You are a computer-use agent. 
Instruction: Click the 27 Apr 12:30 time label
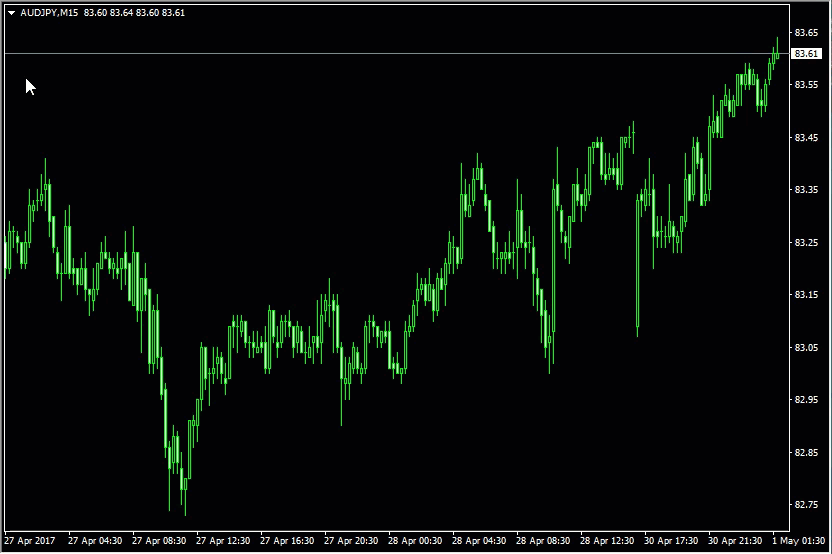[x=223, y=541]
